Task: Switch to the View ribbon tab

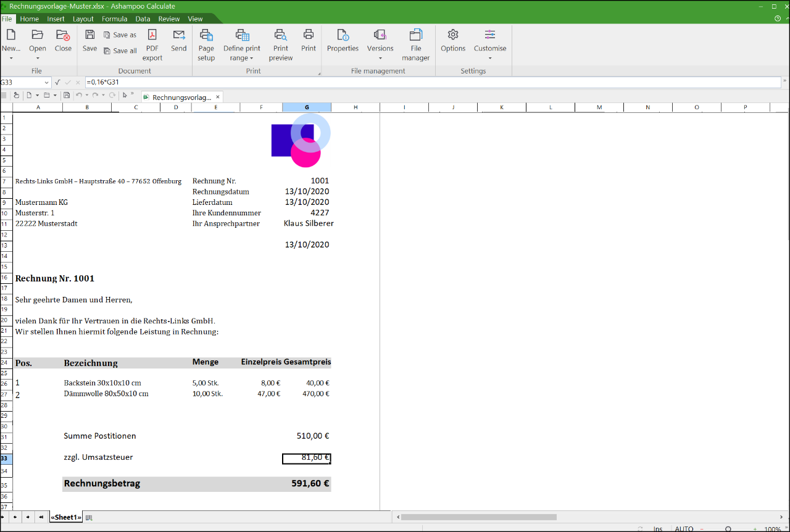Action: 195,19
